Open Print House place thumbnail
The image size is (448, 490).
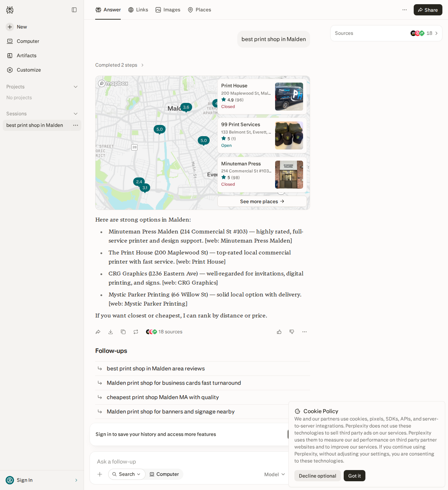tap(289, 97)
